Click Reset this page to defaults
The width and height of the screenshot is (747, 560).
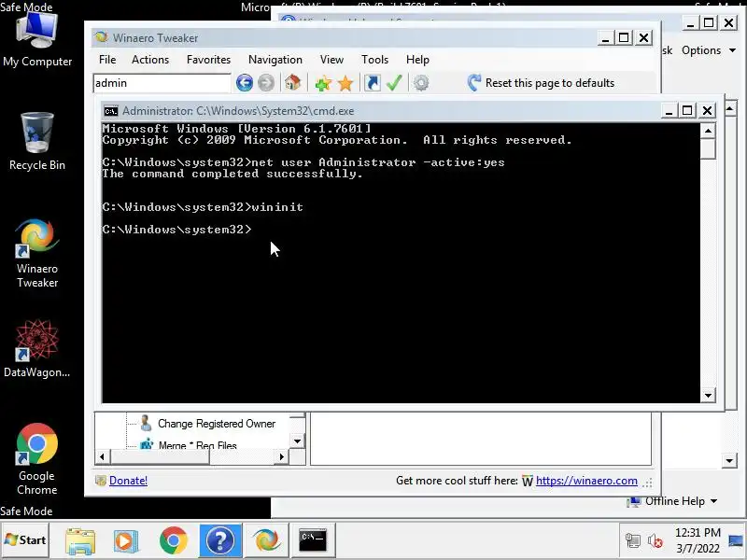pos(541,83)
